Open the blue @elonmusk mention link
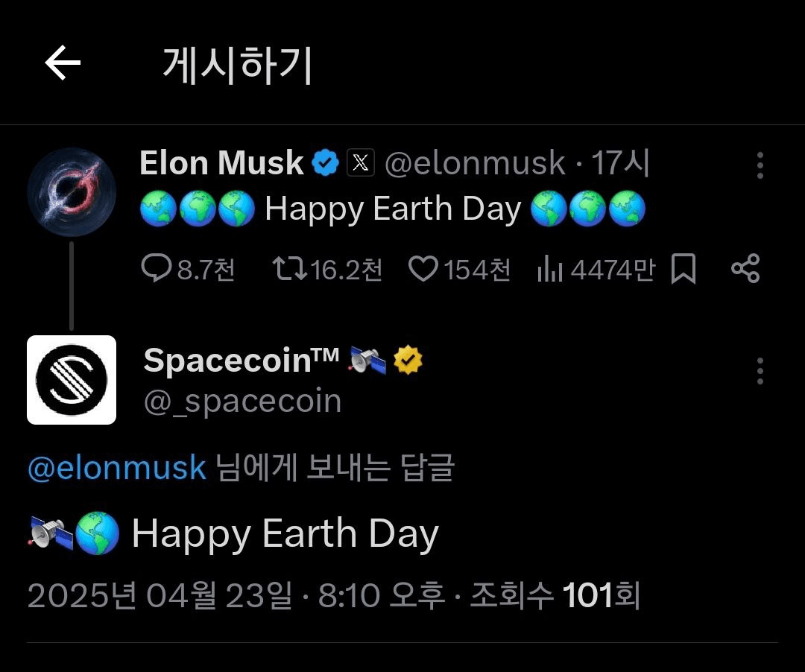The height and width of the screenshot is (672, 805). 116,468
